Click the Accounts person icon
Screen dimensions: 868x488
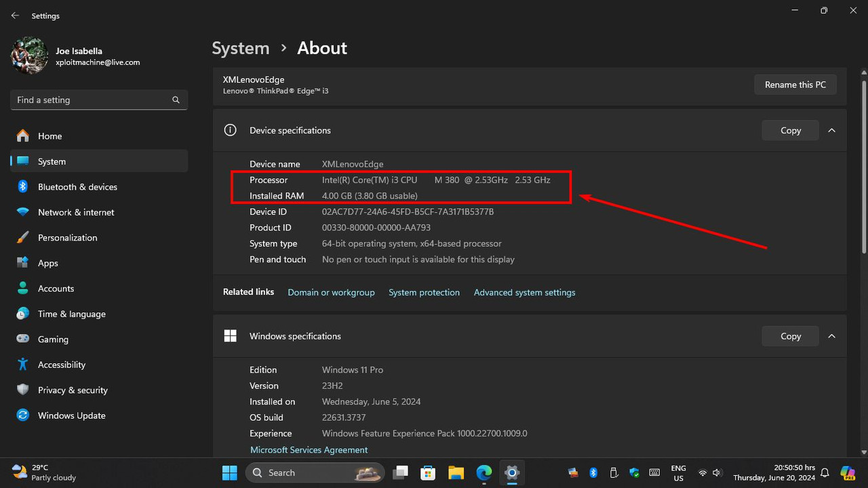coord(23,288)
